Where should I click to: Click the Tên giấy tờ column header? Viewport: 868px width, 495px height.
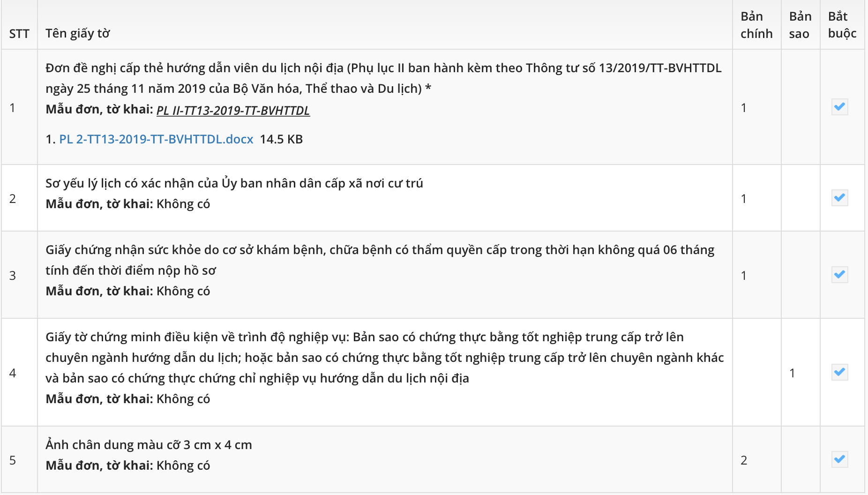pyautogui.click(x=78, y=33)
